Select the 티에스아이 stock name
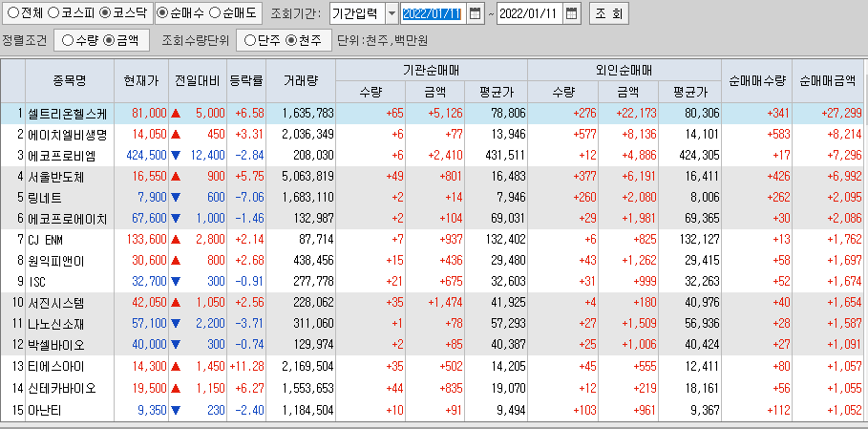 coord(55,366)
